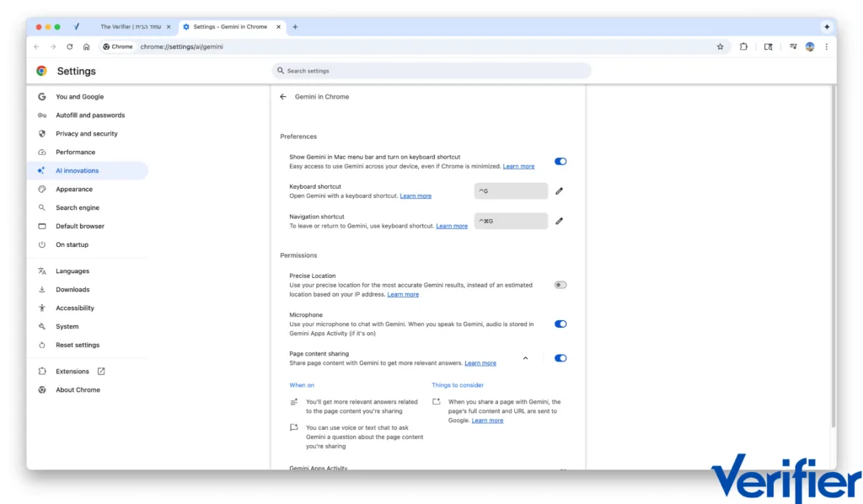
Task: Click the settings page vertical scrollbar
Action: pyautogui.click(x=834, y=256)
